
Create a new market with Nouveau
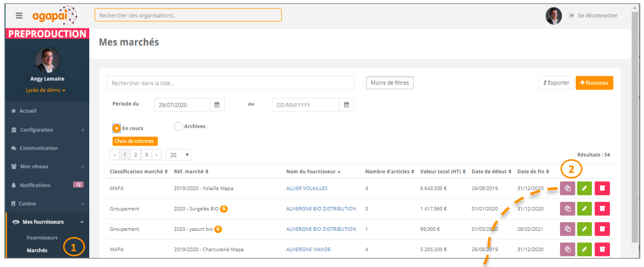594,82
